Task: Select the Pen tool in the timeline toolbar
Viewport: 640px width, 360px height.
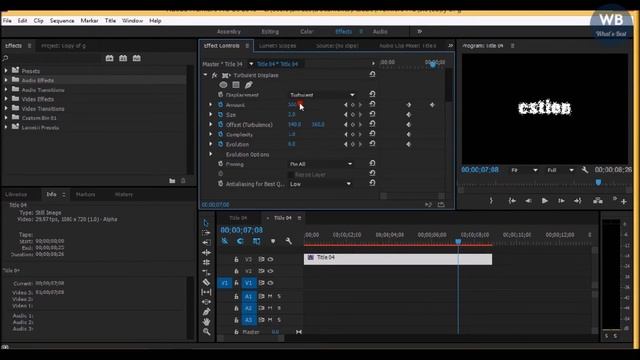Action: pyautogui.click(x=206, y=312)
